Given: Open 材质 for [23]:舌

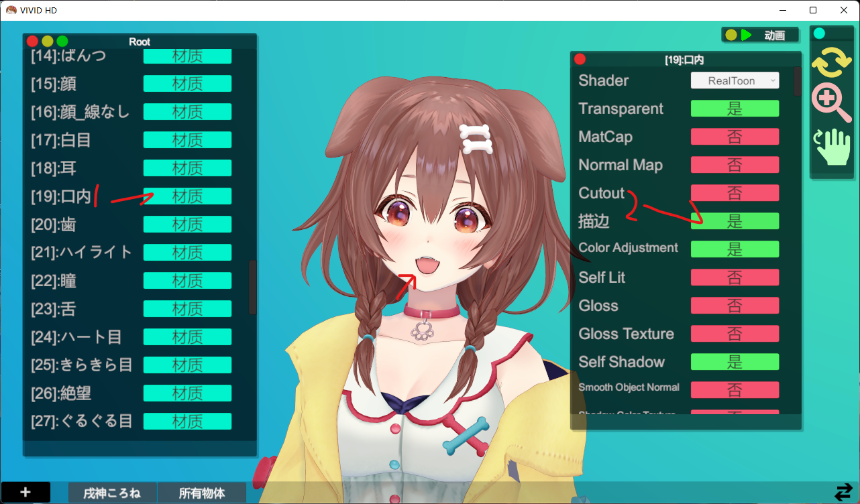Looking at the screenshot, I should (187, 309).
